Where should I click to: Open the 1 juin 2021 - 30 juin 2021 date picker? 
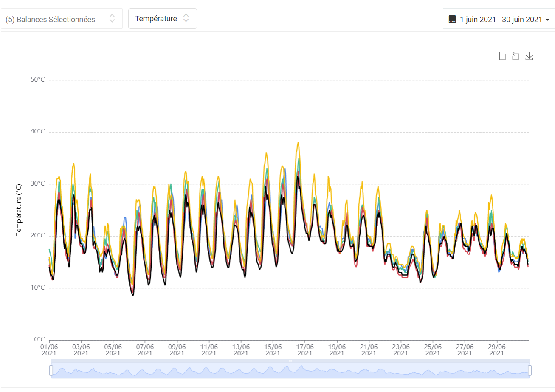tap(499, 19)
